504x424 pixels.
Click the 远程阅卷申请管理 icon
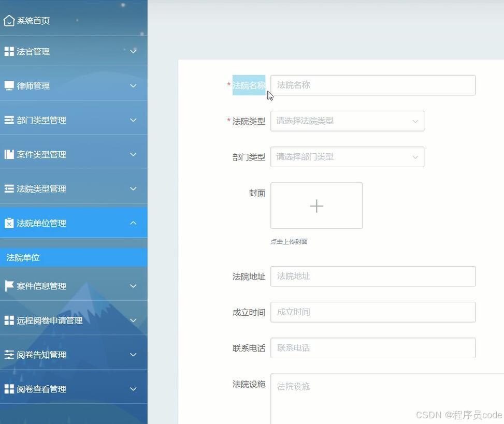[x=9, y=320]
